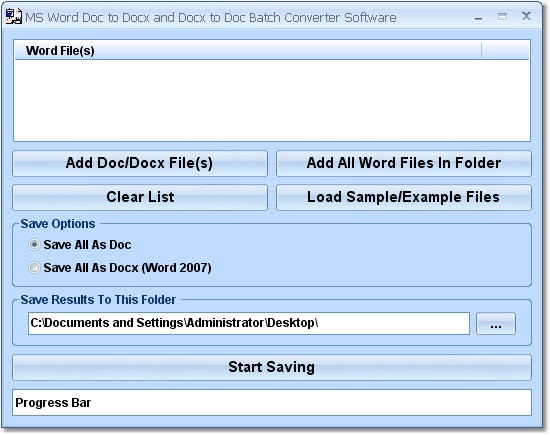Click the Save Options group label
The height and width of the screenshot is (435, 550).
(x=58, y=224)
